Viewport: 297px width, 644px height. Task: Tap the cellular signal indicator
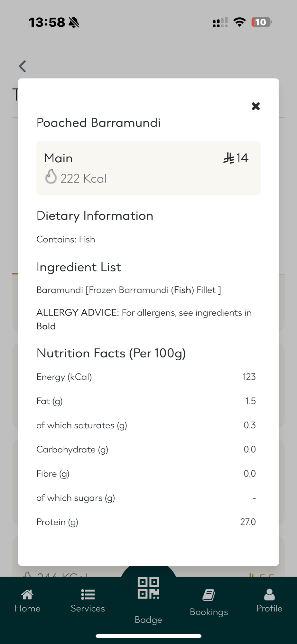[220, 22]
